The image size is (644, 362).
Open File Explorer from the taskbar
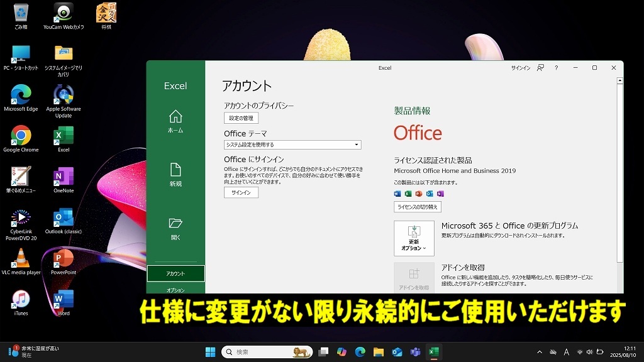(x=378, y=352)
